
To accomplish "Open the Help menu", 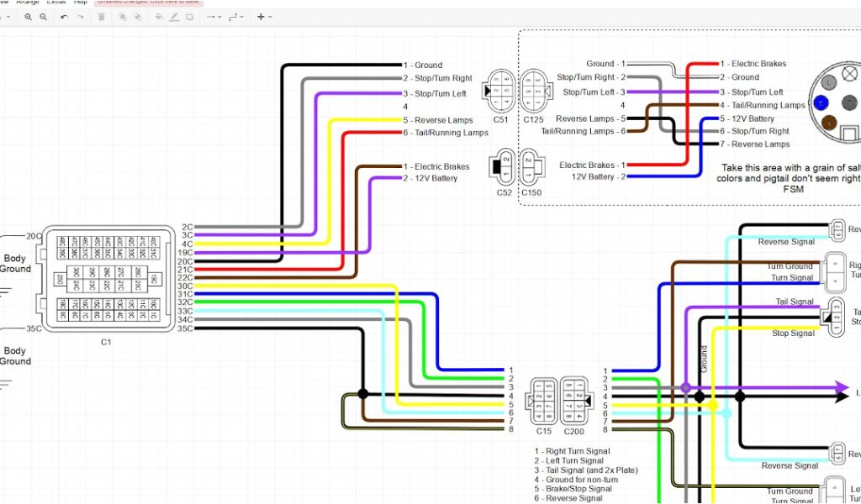I will 81,3.
